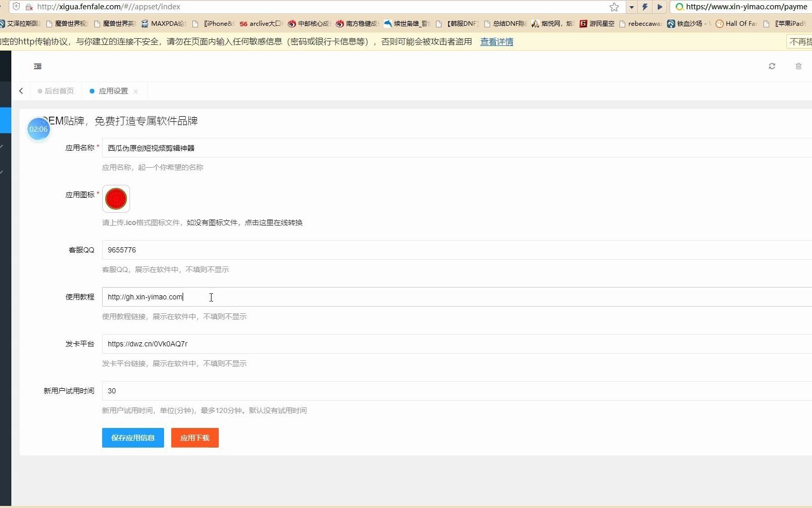Viewport: 812px width, 508px height.
Task: Open the 苹果iPad bookmark
Action: coord(784,24)
